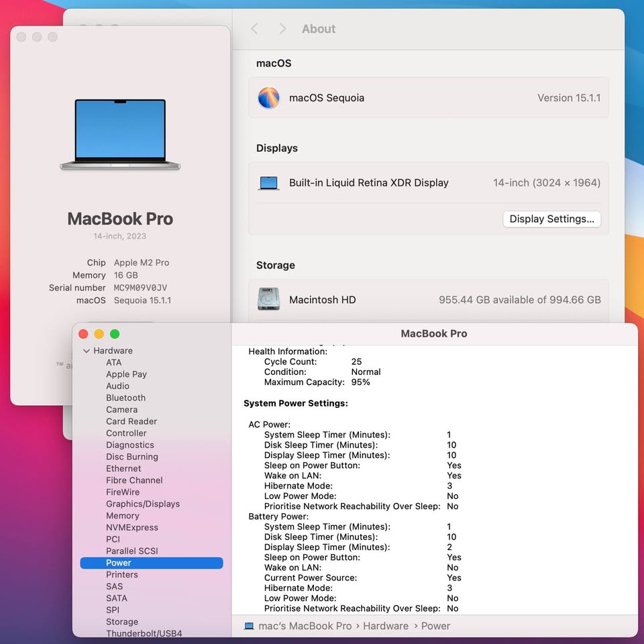Image resolution: width=644 pixels, height=644 pixels.
Task: Select the highlighted Power item
Action: [x=152, y=563]
